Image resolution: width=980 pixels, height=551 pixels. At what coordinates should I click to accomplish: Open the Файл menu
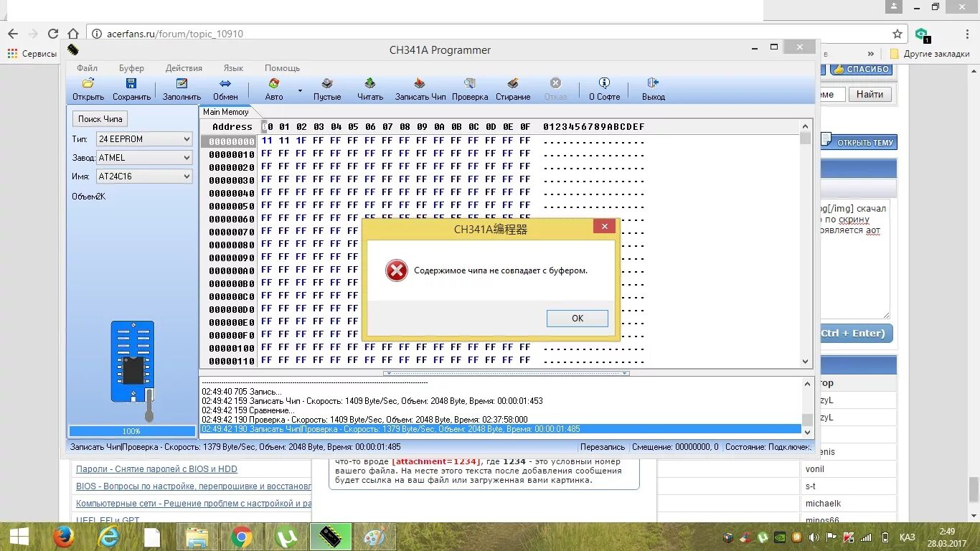click(x=87, y=68)
